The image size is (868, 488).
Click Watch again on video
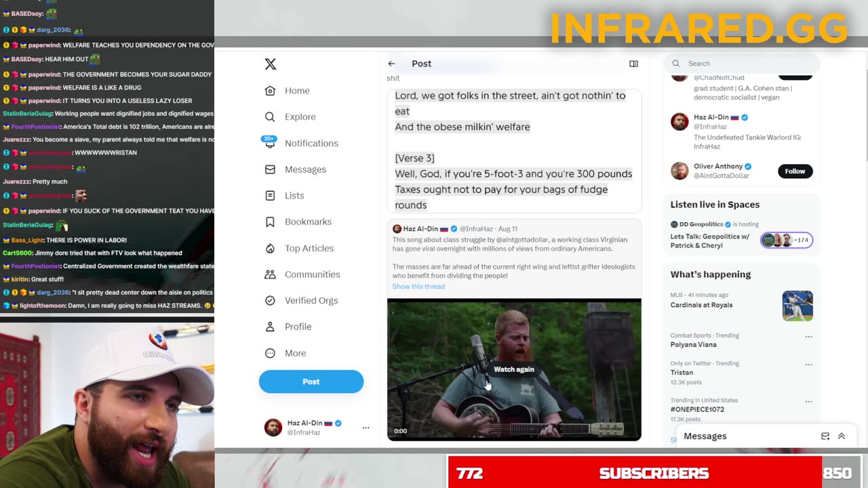[x=513, y=369]
